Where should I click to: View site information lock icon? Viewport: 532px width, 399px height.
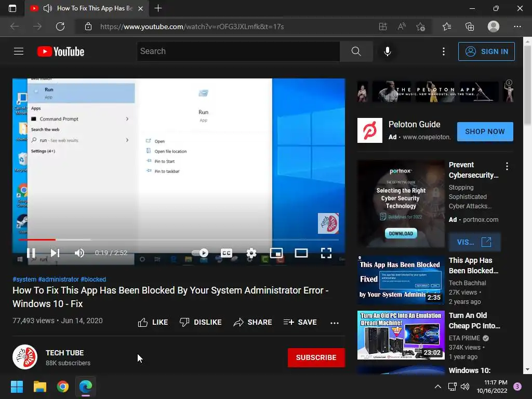click(x=88, y=26)
